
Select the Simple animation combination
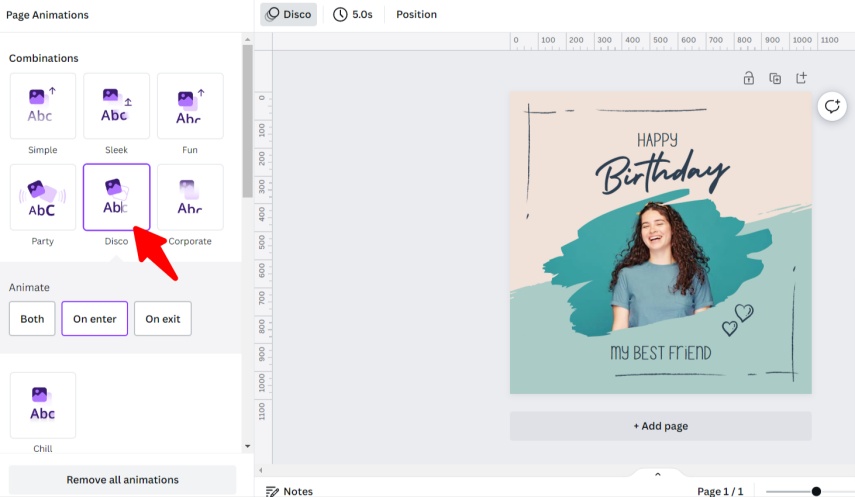point(43,105)
